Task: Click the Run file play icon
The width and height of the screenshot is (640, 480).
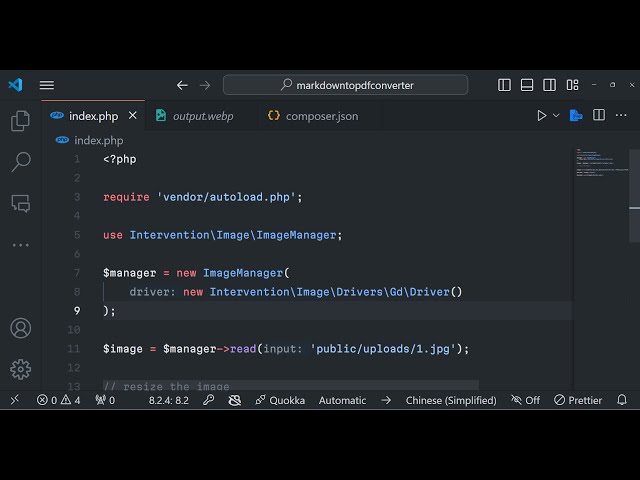Action: tap(541, 116)
